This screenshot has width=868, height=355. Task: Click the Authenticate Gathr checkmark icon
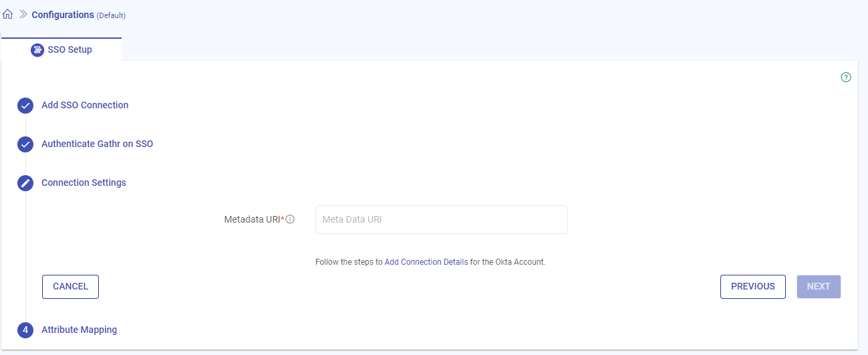[25, 144]
